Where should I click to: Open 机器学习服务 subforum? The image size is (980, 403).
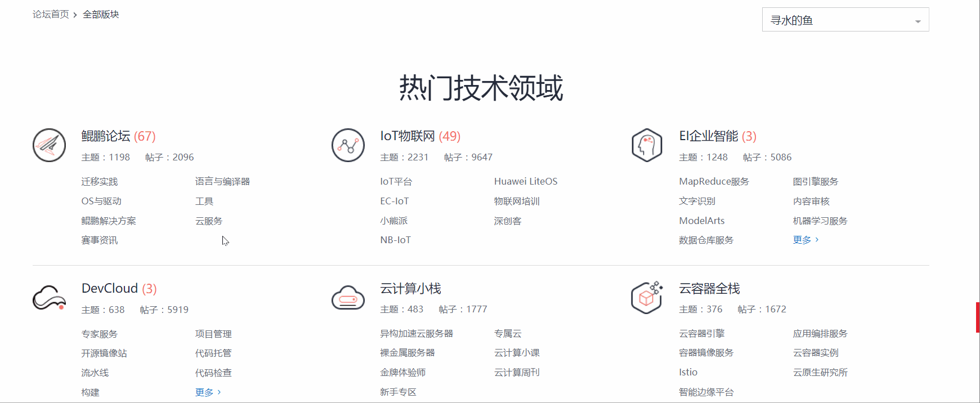pos(820,221)
